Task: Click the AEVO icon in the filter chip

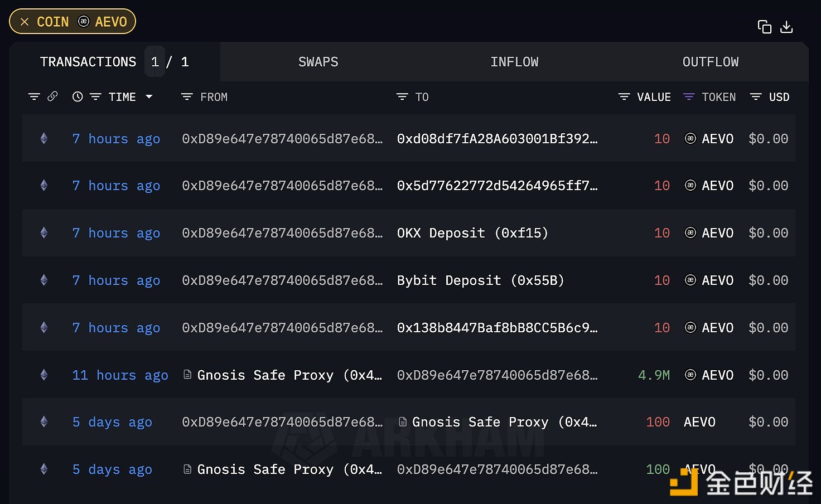Action: pos(84,21)
